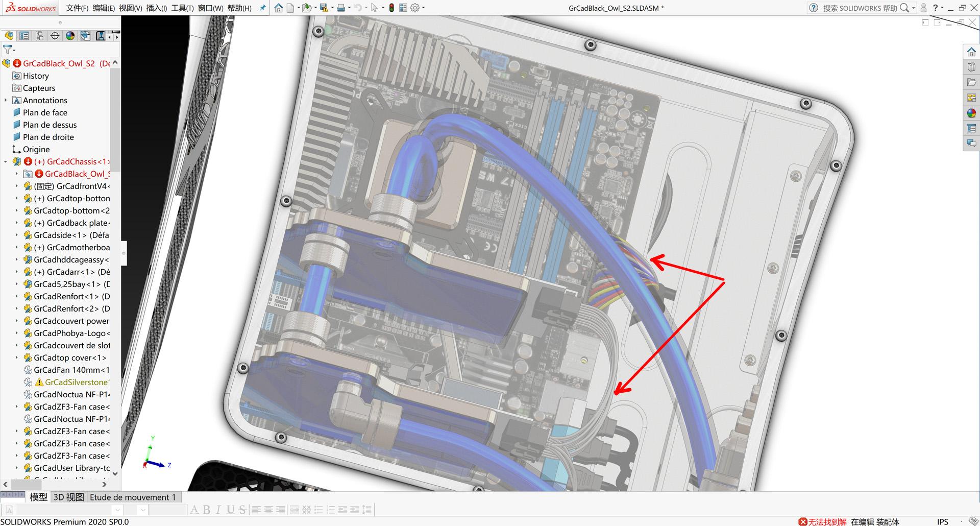Expand the GrCadmotherboard tree item

16,247
